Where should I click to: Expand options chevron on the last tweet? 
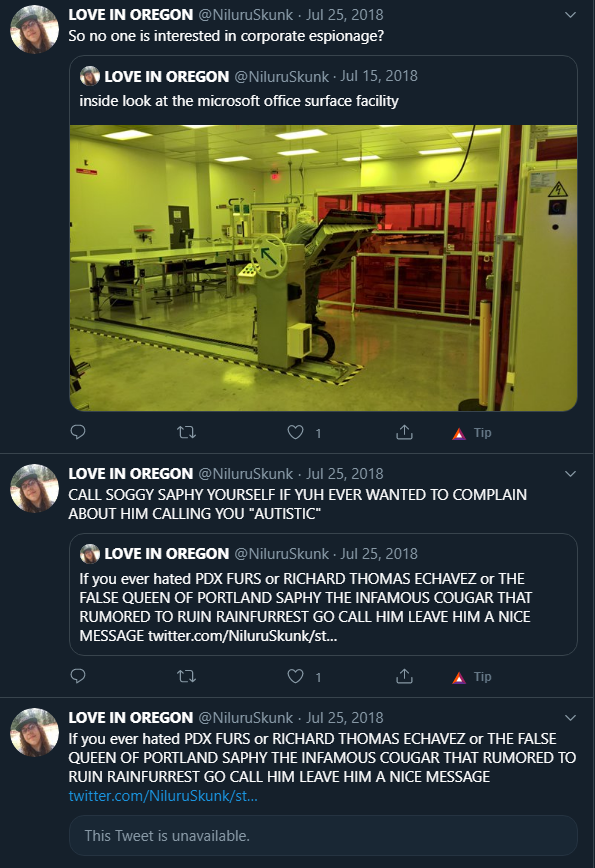coord(570,718)
